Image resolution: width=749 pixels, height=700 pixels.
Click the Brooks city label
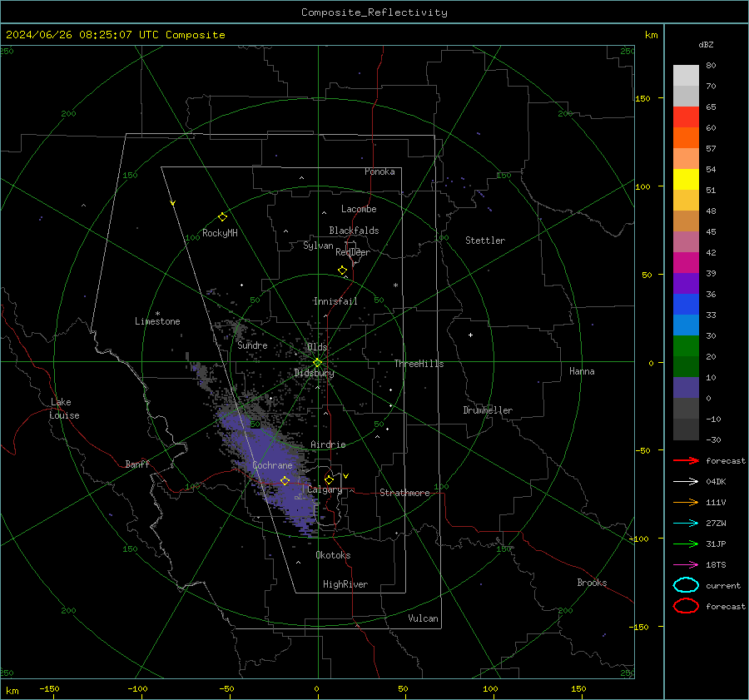(x=592, y=583)
